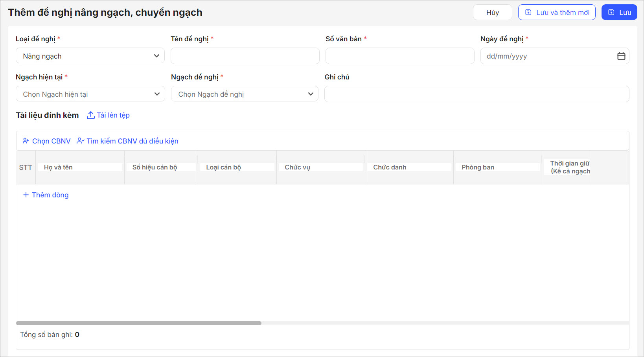
Task: Open the Loại đề nghị dropdown
Action: (90, 56)
